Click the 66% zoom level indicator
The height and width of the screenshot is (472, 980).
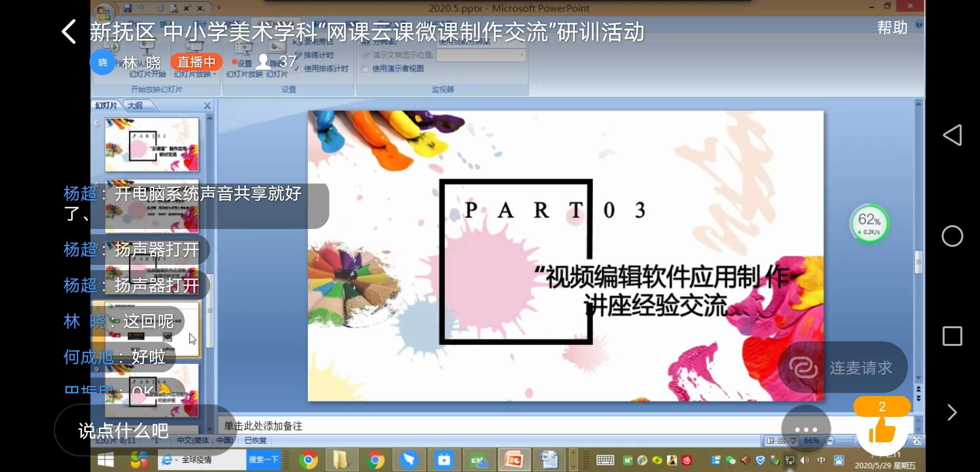(x=811, y=441)
